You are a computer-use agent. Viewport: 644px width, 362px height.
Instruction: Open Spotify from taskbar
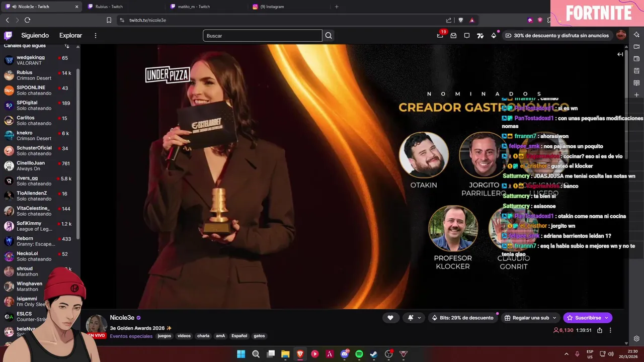(x=359, y=354)
